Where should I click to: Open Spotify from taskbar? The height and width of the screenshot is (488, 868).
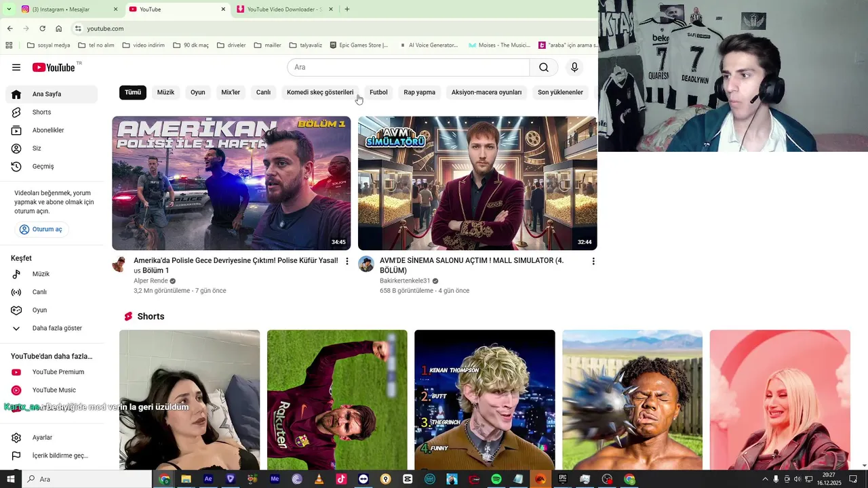[496, 479]
